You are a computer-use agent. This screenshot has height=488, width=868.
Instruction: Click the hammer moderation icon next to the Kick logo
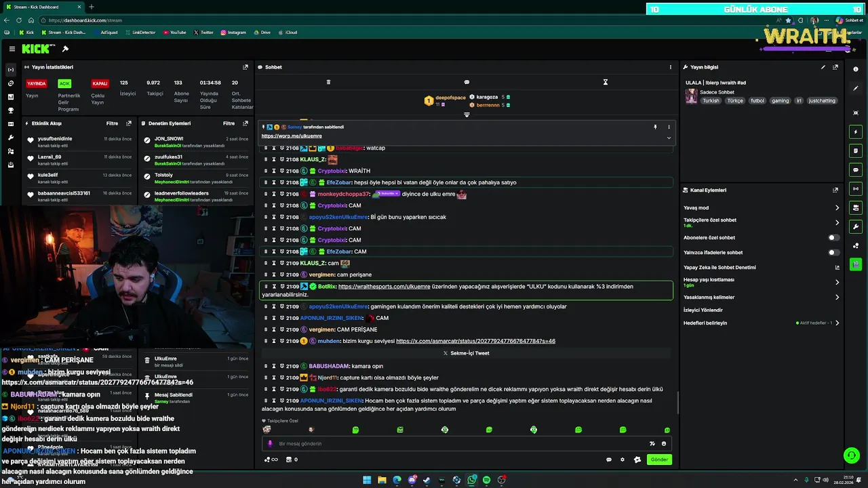click(65, 49)
